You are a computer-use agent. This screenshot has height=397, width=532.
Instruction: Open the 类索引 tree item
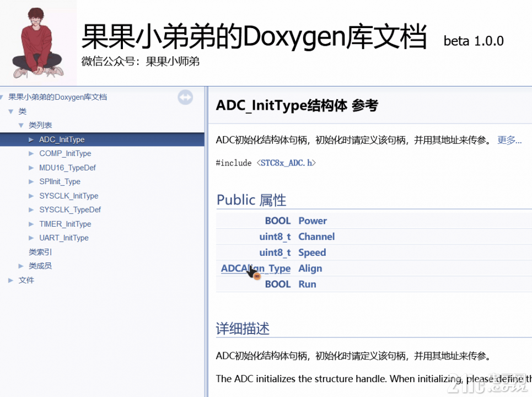[x=40, y=252]
